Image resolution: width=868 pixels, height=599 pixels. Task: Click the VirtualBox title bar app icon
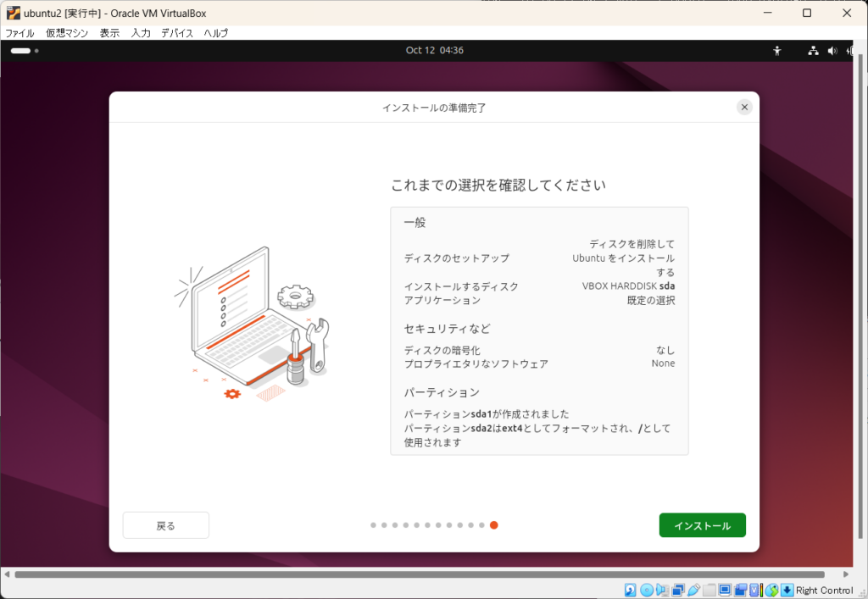[x=14, y=13]
